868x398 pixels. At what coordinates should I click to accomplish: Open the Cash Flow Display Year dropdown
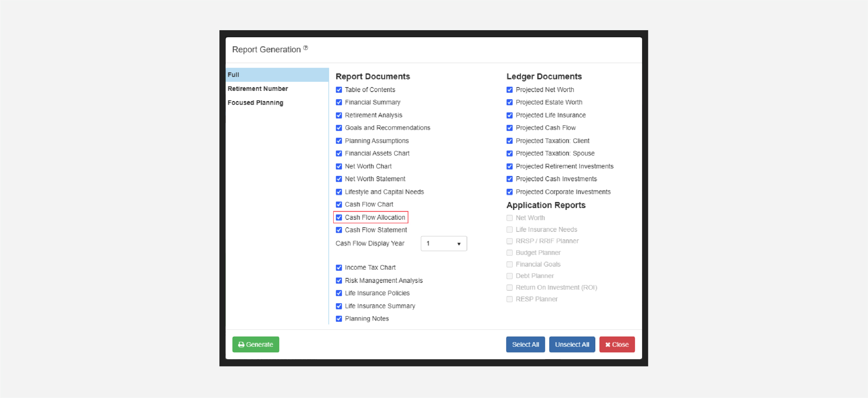pos(443,244)
